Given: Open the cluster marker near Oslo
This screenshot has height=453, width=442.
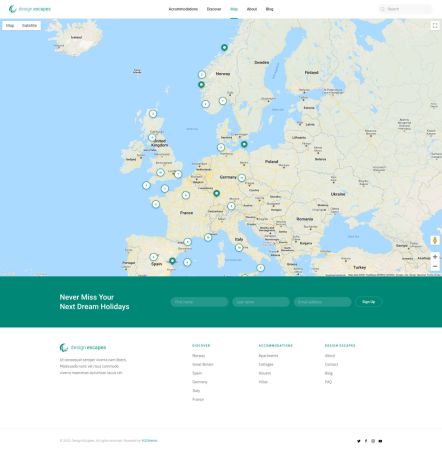Looking at the screenshot, I should (x=223, y=101).
